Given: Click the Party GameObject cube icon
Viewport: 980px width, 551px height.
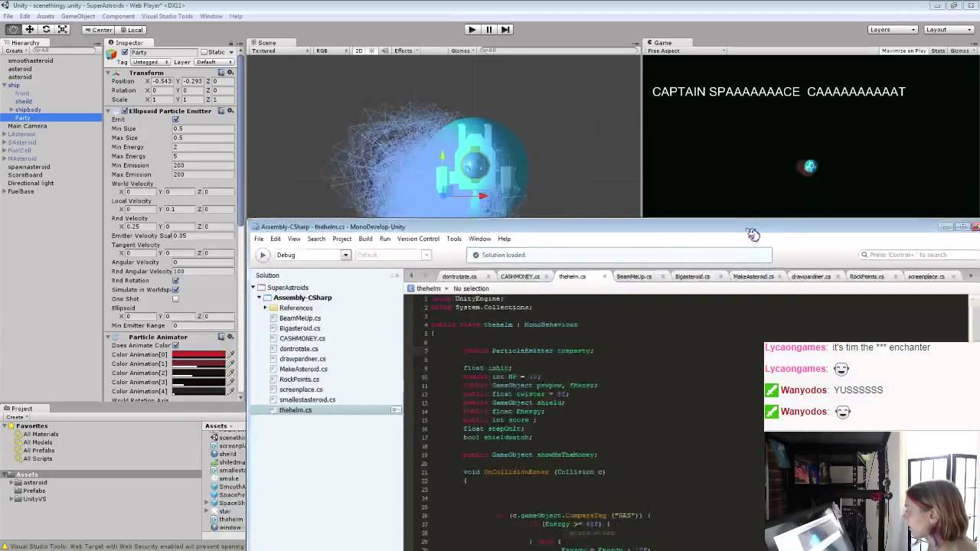Looking at the screenshot, I should coord(112,54).
